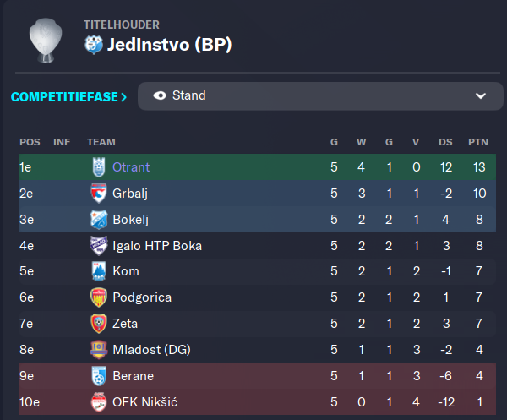Image resolution: width=507 pixels, height=420 pixels.
Task: Expand the dropdown chevron arrow
Action: [x=481, y=96]
